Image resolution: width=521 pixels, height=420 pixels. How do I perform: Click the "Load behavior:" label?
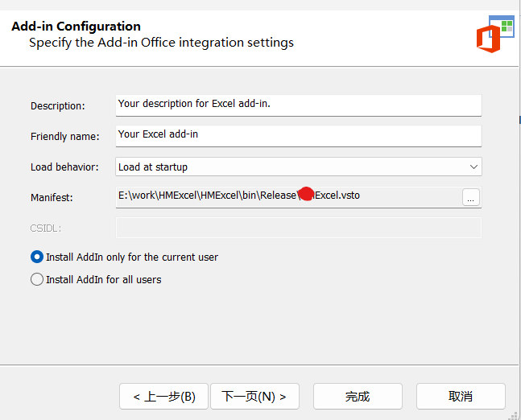[x=64, y=167]
